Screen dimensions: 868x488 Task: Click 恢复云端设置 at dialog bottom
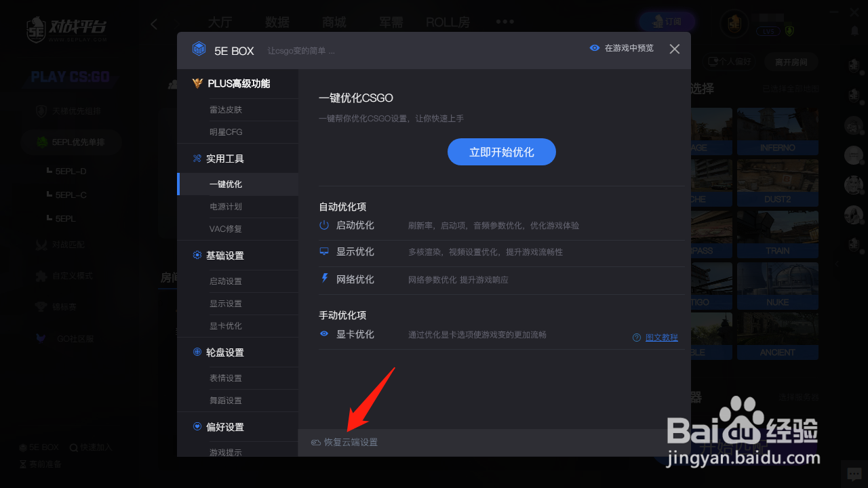[x=351, y=443]
